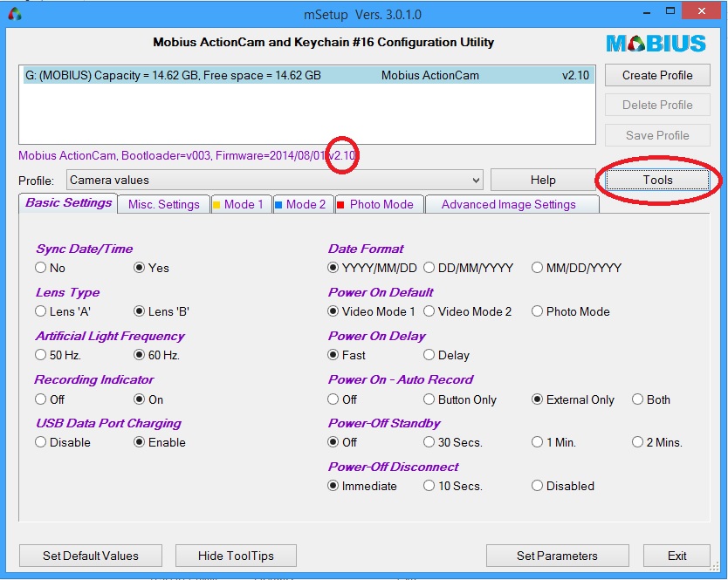This screenshot has height=580, width=728.
Task: Expand the Profile dropdown
Action: 476,181
